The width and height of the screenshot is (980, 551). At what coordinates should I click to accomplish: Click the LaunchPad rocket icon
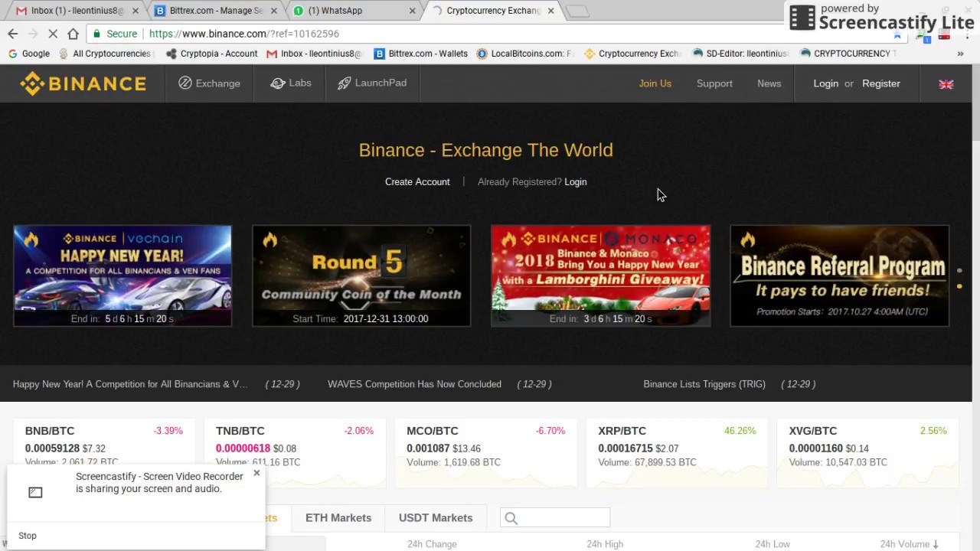click(345, 83)
